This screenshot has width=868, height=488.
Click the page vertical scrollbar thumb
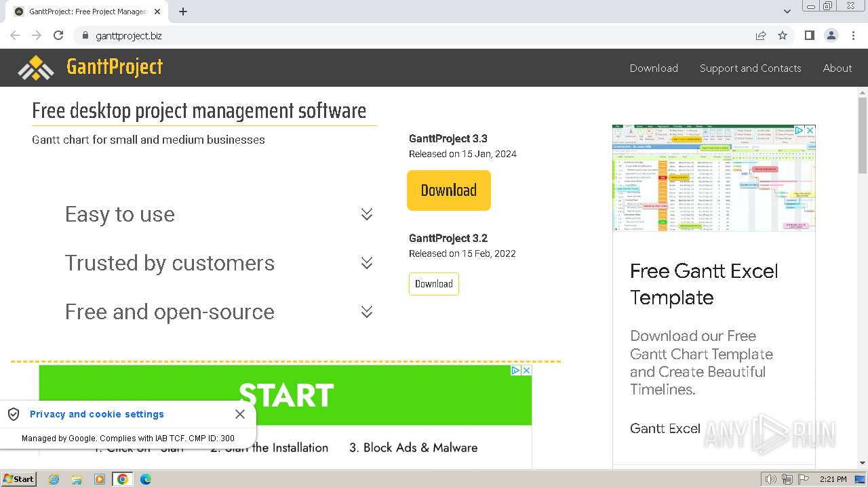pyautogui.click(x=863, y=136)
